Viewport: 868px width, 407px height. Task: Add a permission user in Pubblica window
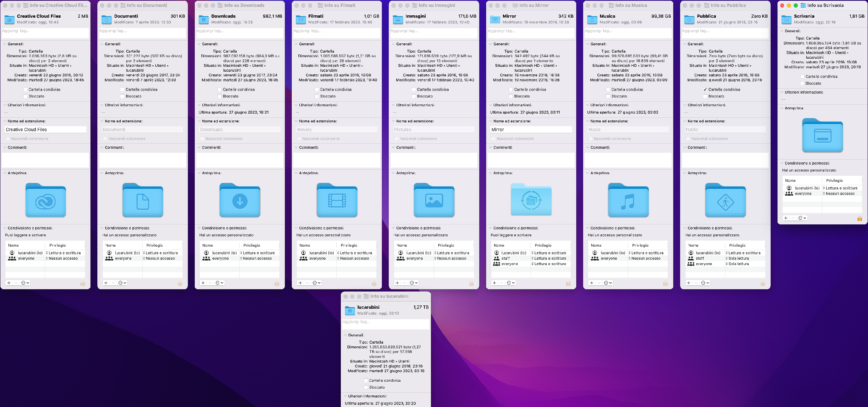click(689, 283)
